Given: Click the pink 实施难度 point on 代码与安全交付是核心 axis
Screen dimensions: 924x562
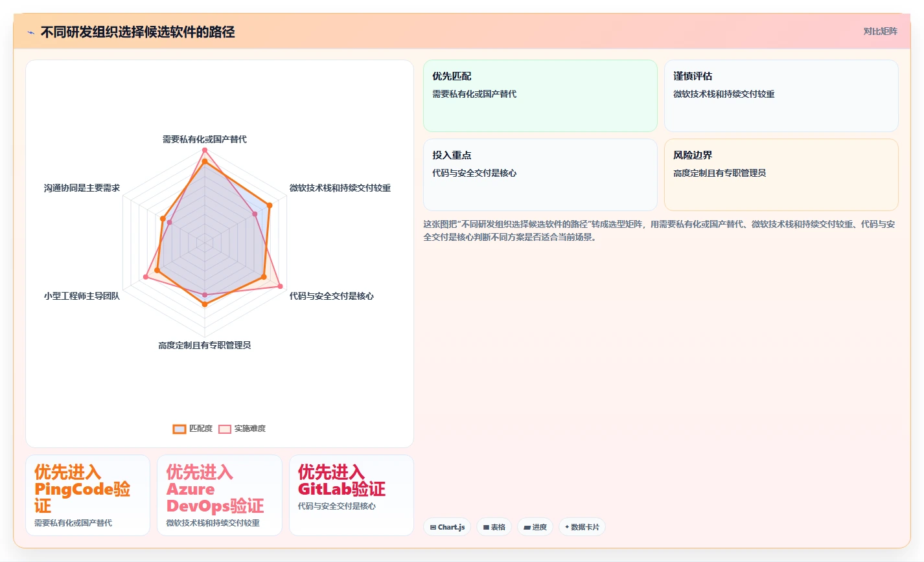Looking at the screenshot, I should point(280,286).
